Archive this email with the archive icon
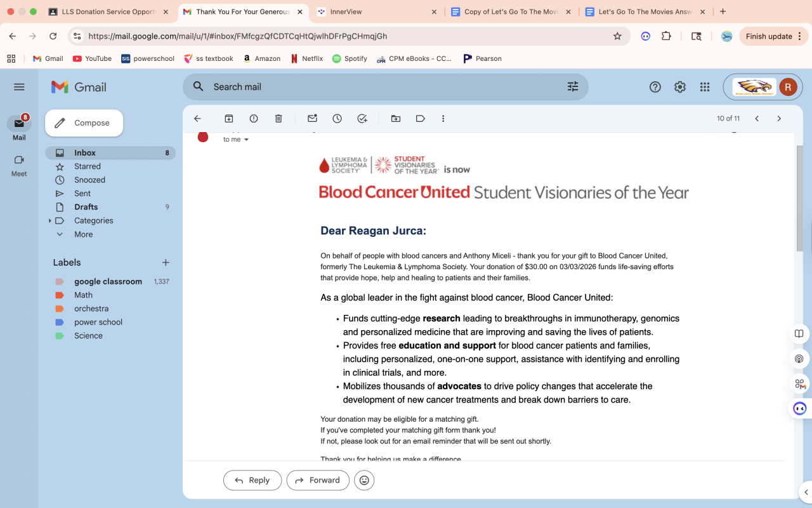 229,119
